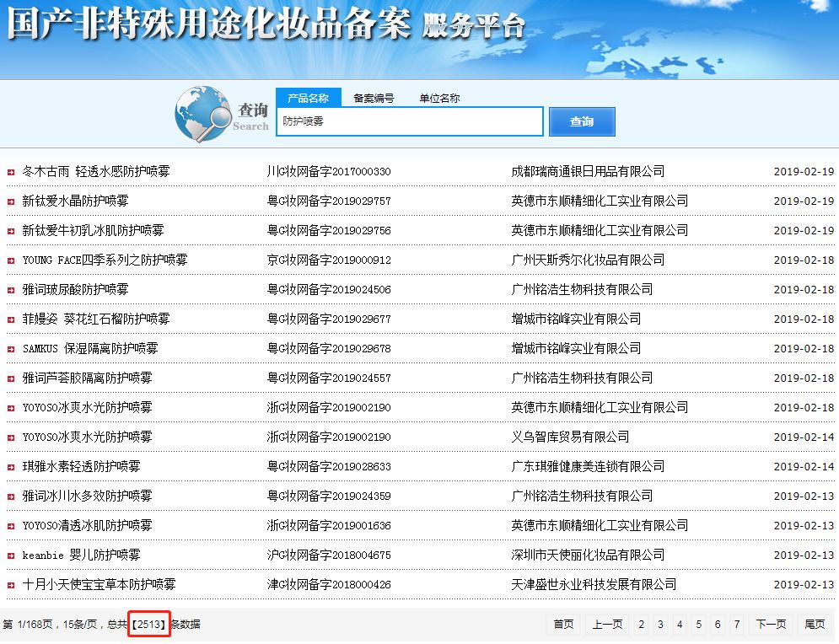839x644 pixels.
Task: Click the 查询 search button
Action: [582, 122]
